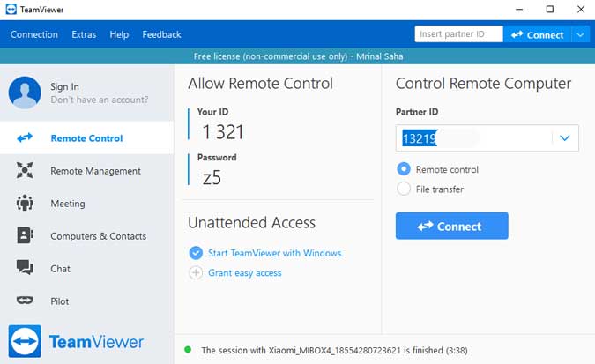Click the user avatar profile icon
The height and width of the screenshot is (364, 595).
(x=25, y=93)
